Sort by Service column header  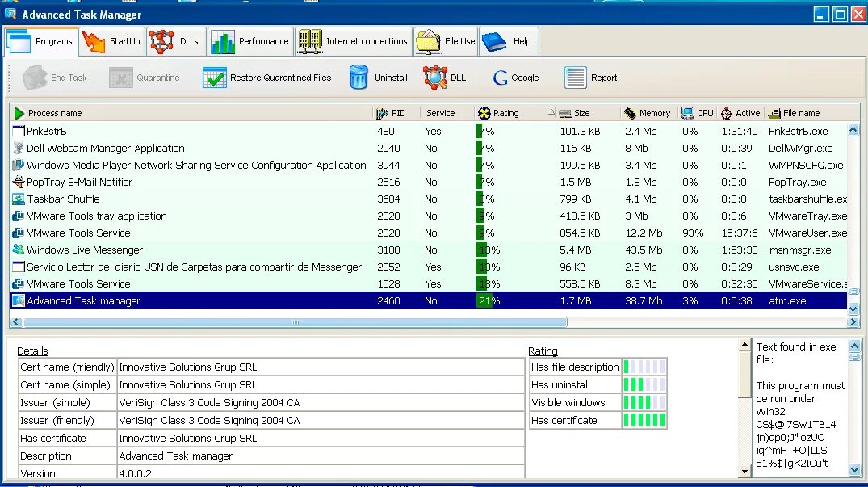pyautogui.click(x=447, y=113)
